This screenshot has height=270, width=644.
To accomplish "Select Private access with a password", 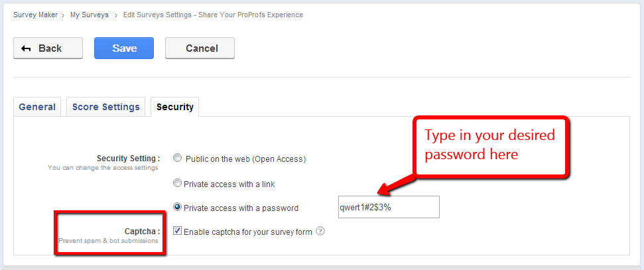I will pos(177,207).
